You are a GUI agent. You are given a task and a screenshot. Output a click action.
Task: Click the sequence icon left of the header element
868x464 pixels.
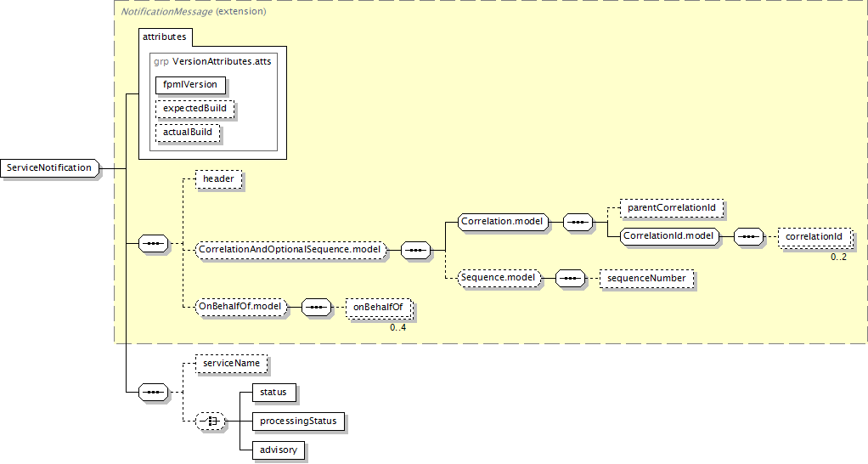(153, 243)
